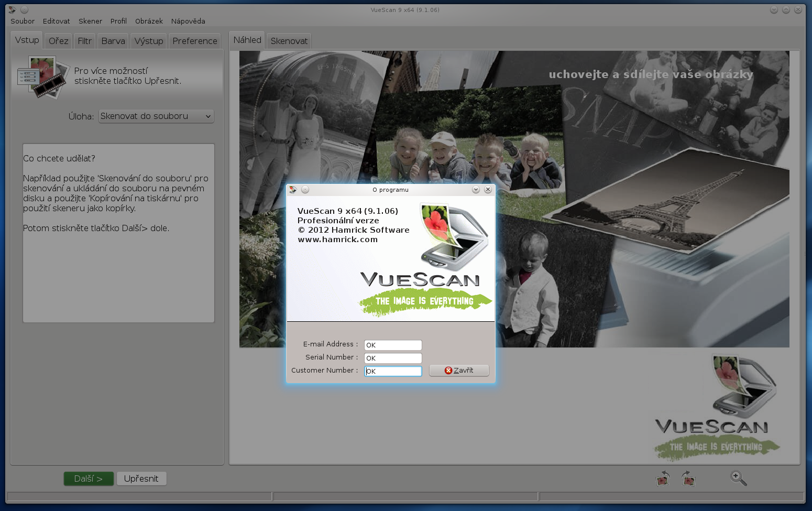Focus the E-mail Address field

point(393,345)
